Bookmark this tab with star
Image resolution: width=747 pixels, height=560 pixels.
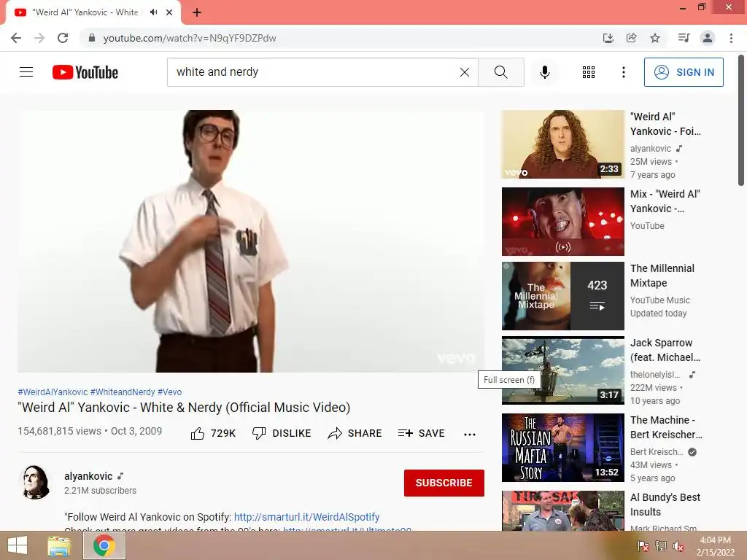[x=655, y=38]
